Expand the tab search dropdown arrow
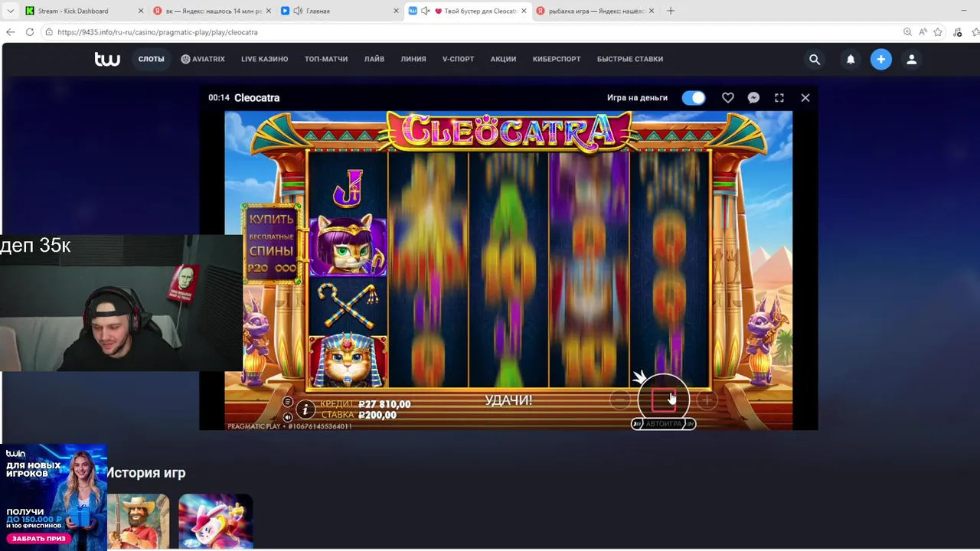The image size is (980, 551). 10,11
